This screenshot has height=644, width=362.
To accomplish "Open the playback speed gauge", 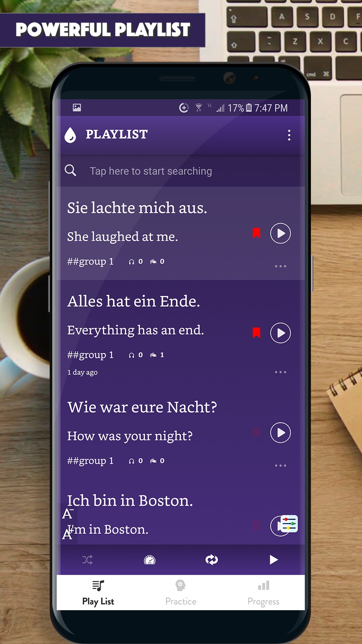I will 150,559.
